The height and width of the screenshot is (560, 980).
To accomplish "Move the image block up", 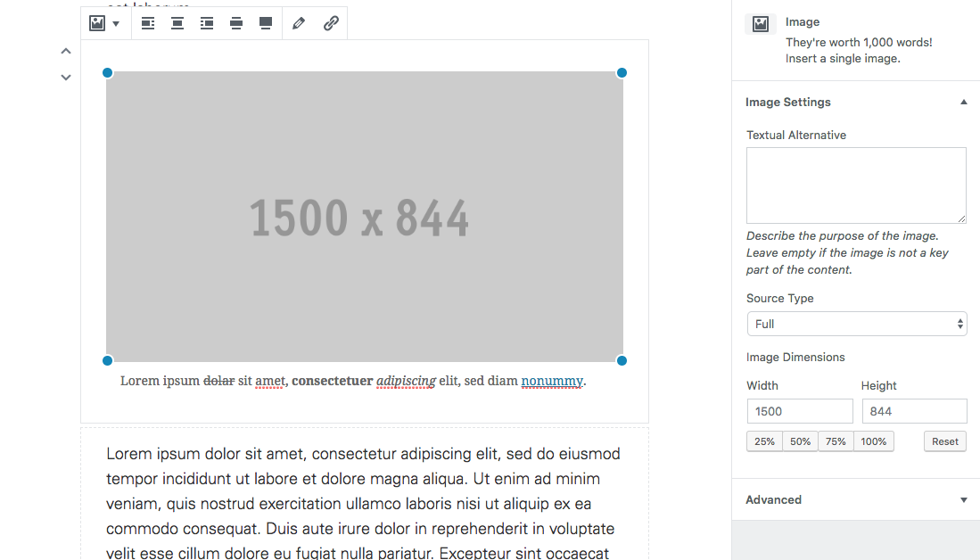I will 65,51.
